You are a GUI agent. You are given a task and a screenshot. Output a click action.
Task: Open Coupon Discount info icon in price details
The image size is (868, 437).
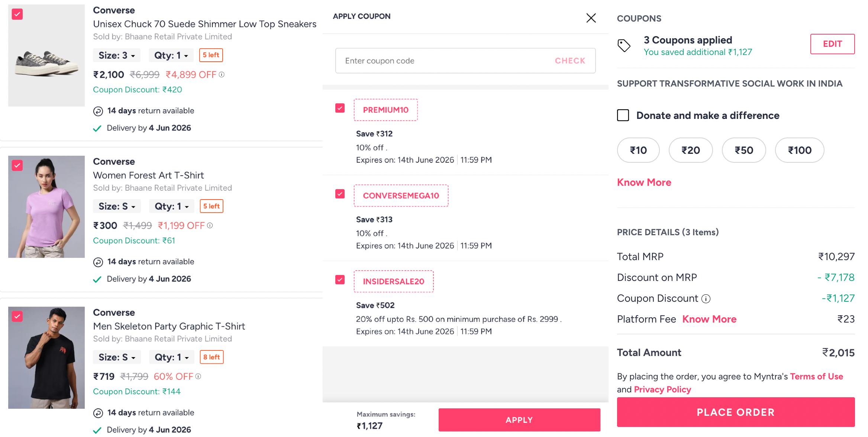pos(706,299)
